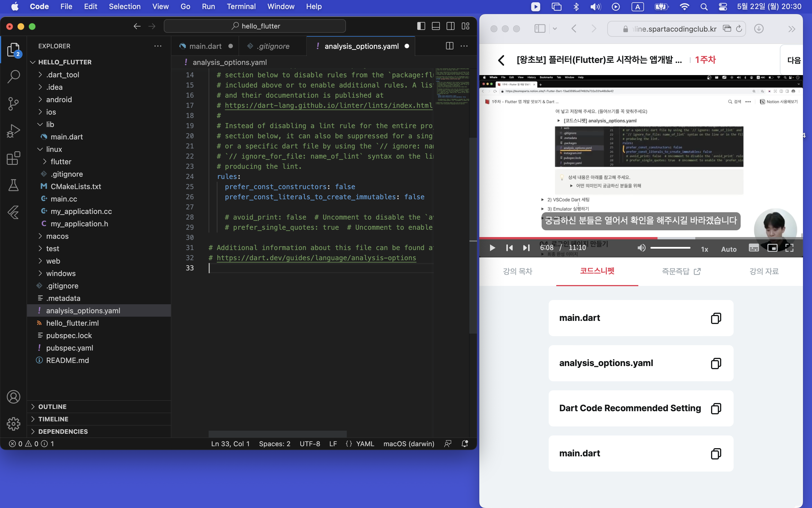Expand the ios folder
Screen dimensions: 812x508
pos(51,112)
